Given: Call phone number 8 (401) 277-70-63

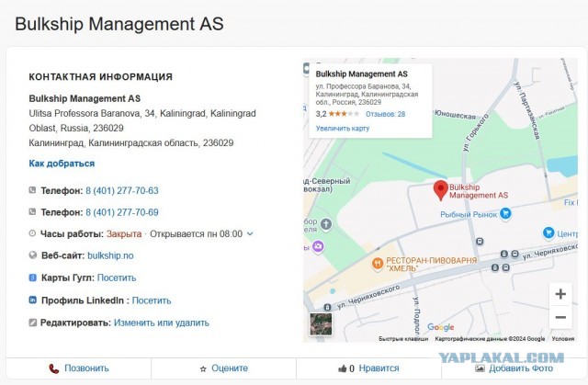Looking at the screenshot, I should (122, 190).
